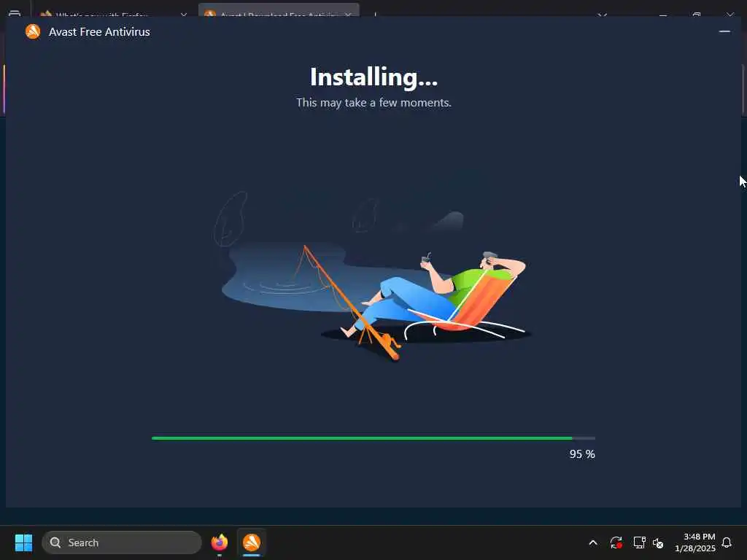Screen dimensions: 747x560
Task: Click the sync update tray icon
Action: 616,542
